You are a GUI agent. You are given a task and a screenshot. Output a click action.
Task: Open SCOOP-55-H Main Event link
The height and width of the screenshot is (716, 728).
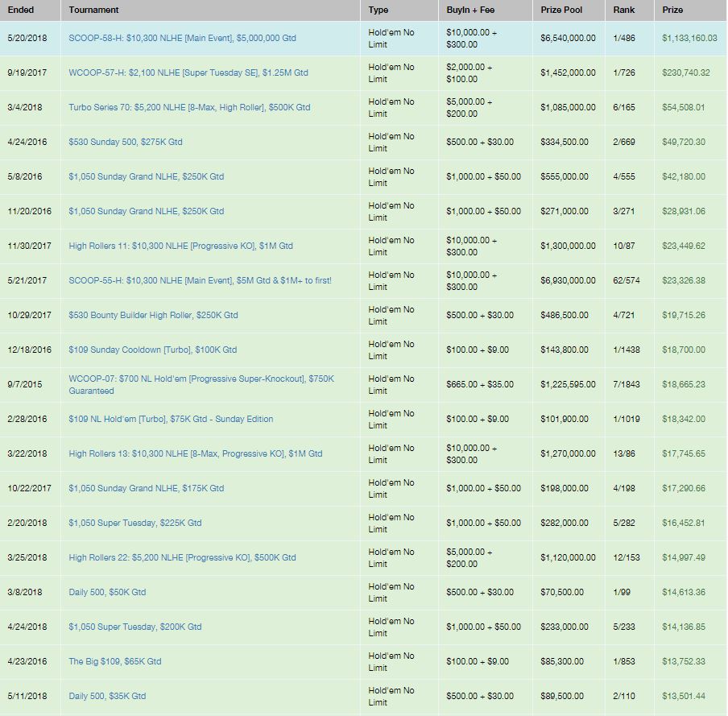tap(200, 280)
